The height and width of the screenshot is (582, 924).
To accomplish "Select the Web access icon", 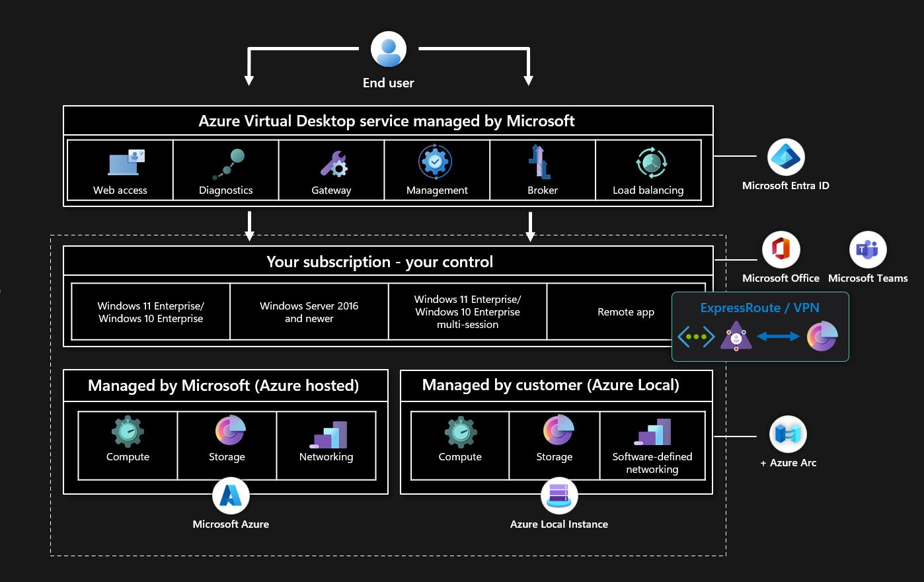I will (126, 163).
